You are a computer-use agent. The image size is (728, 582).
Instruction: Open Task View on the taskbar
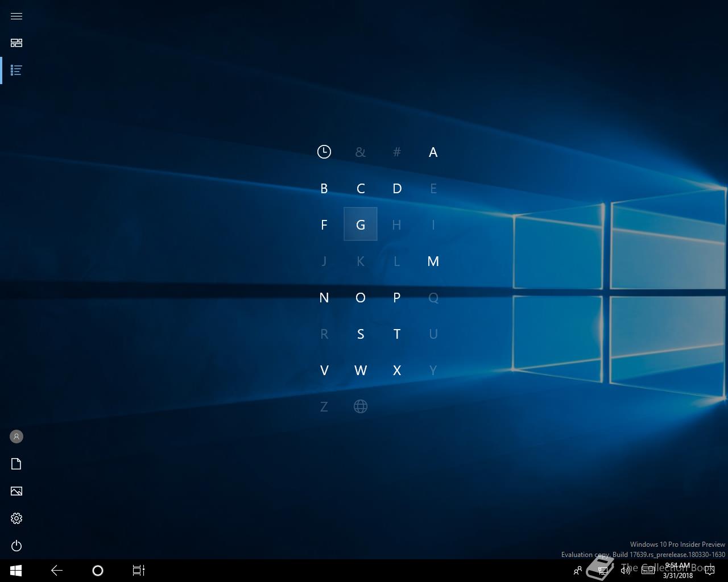click(139, 570)
